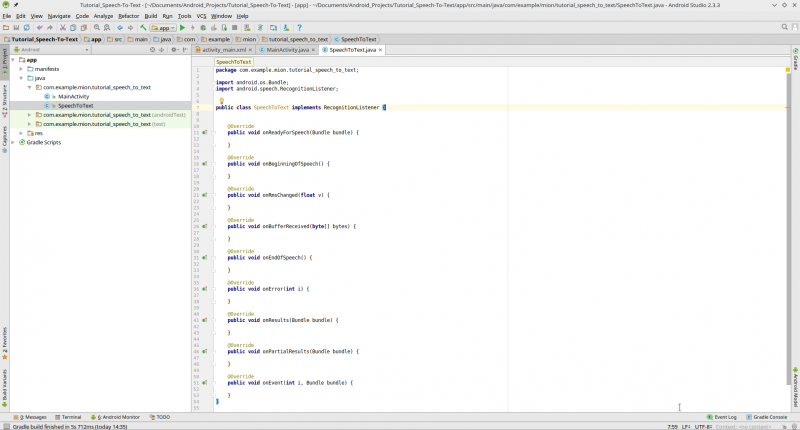Close the SpeechToText.java editor tab
The image size is (800, 430).
tap(380, 49)
